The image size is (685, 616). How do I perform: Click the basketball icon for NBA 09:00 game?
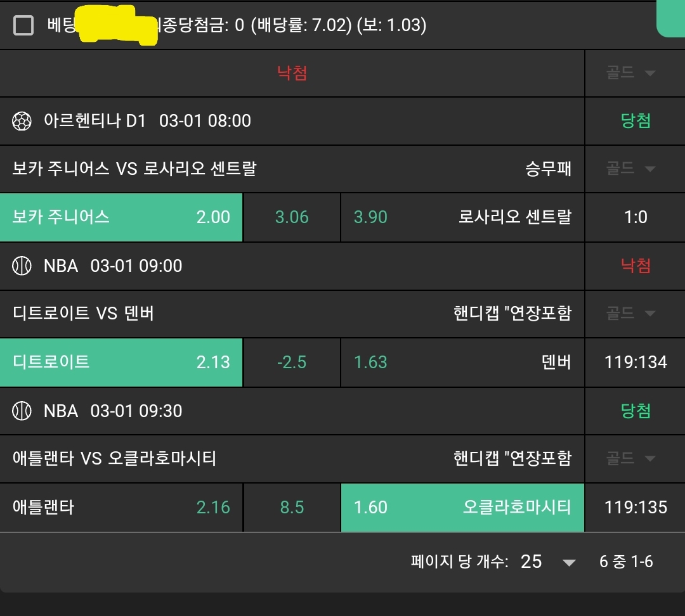pos(22,266)
